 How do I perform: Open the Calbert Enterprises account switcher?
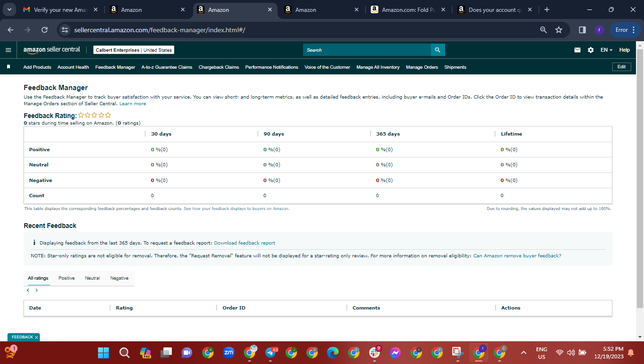point(134,50)
